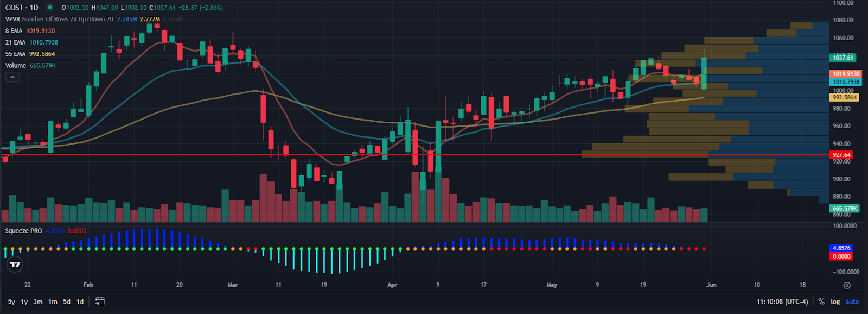The height and width of the screenshot is (314, 868).
Task: Open the COST · 1D symbol title
Action: coord(22,8)
